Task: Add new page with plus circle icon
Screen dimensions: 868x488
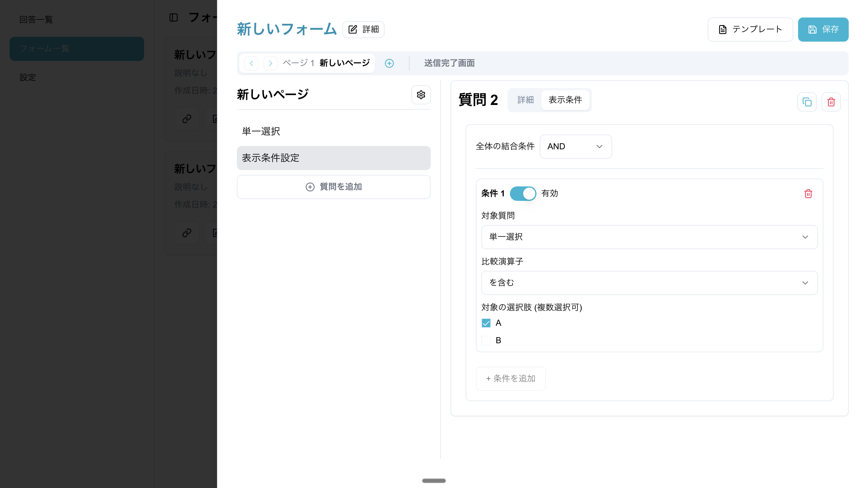Action: (x=389, y=63)
